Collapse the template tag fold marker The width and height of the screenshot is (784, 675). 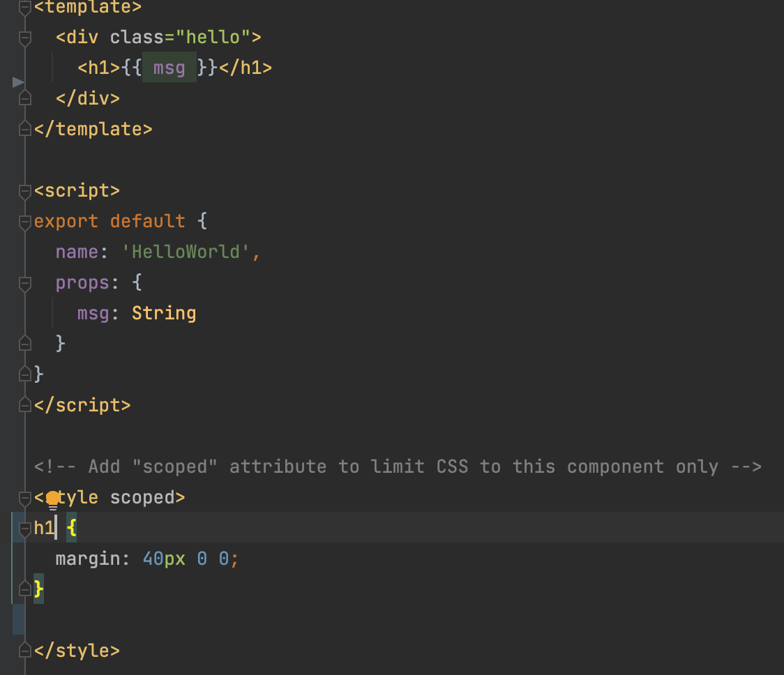coord(24,8)
